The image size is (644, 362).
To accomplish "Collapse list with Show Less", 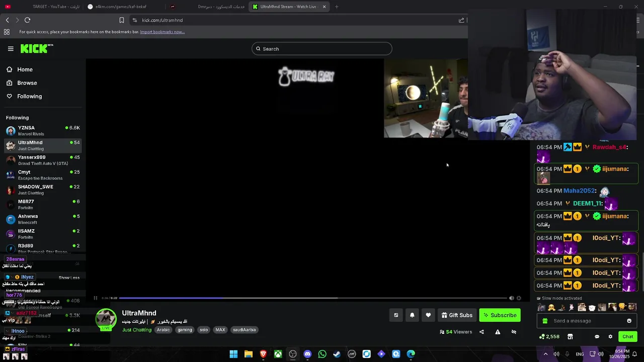I will coord(69,278).
